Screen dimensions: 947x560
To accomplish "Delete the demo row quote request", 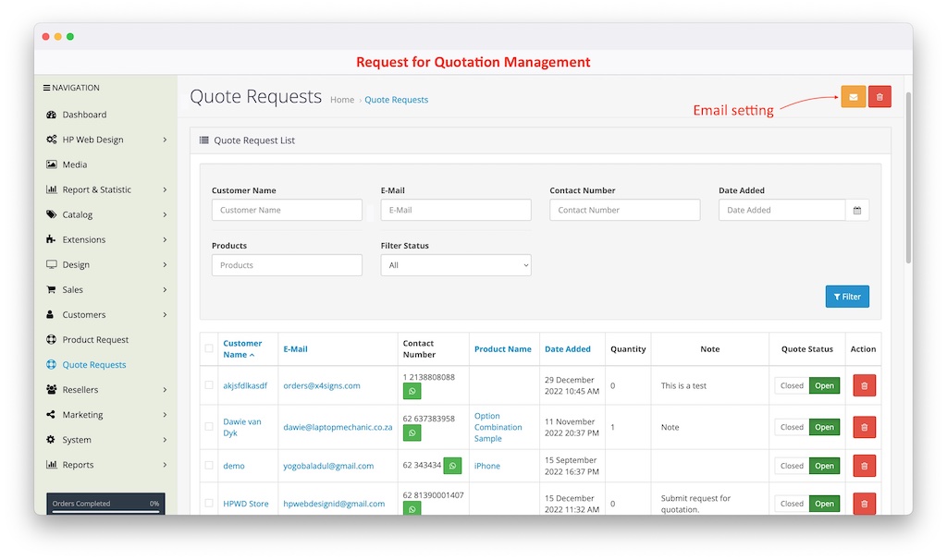I will click(864, 466).
